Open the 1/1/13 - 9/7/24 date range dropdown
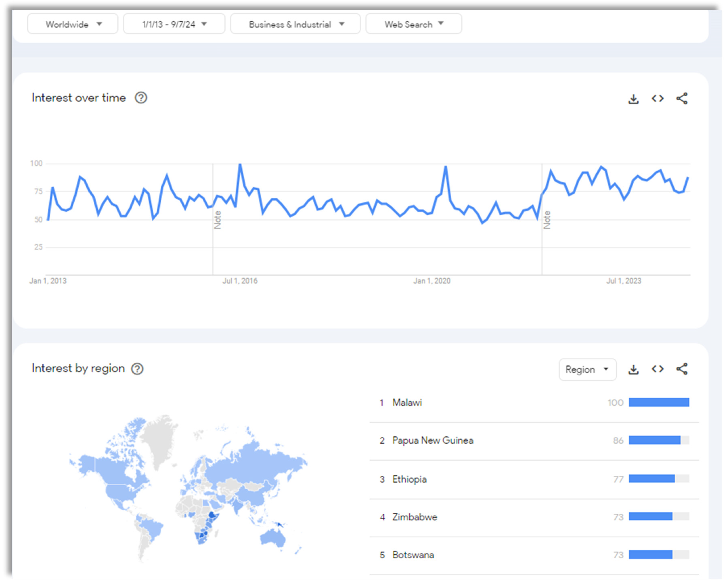This screenshot has width=728, height=586. click(x=174, y=24)
